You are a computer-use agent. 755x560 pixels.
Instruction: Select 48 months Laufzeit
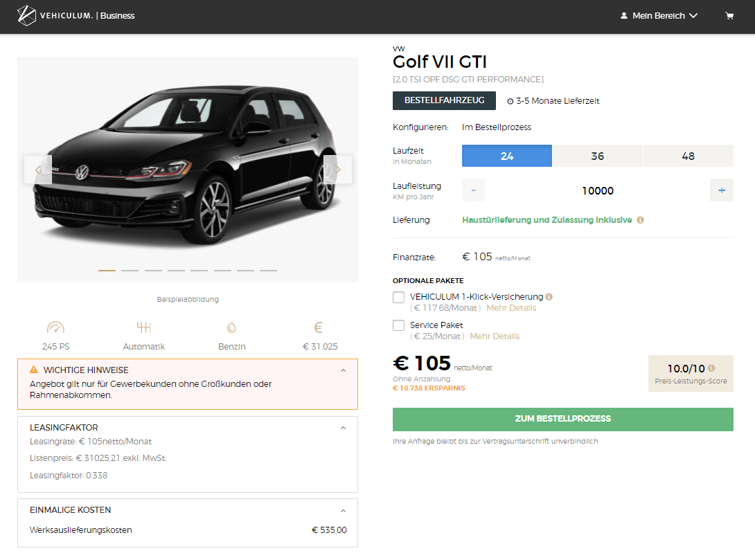[x=689, y=156]
